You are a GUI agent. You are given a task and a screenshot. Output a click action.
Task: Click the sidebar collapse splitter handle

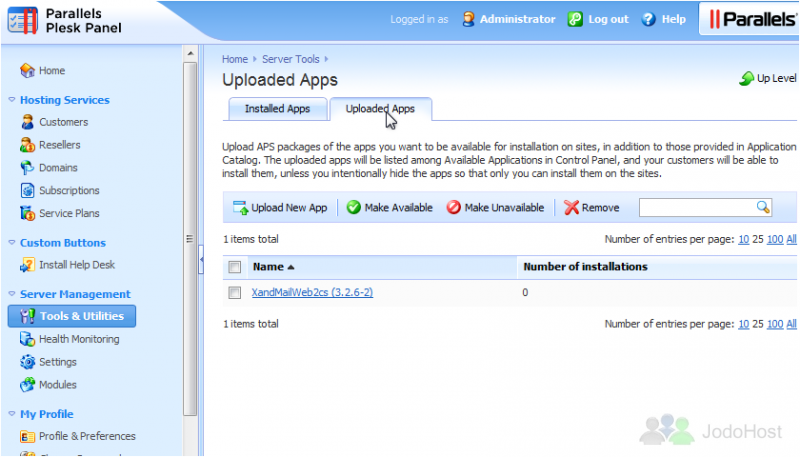(x=201, y=259)
